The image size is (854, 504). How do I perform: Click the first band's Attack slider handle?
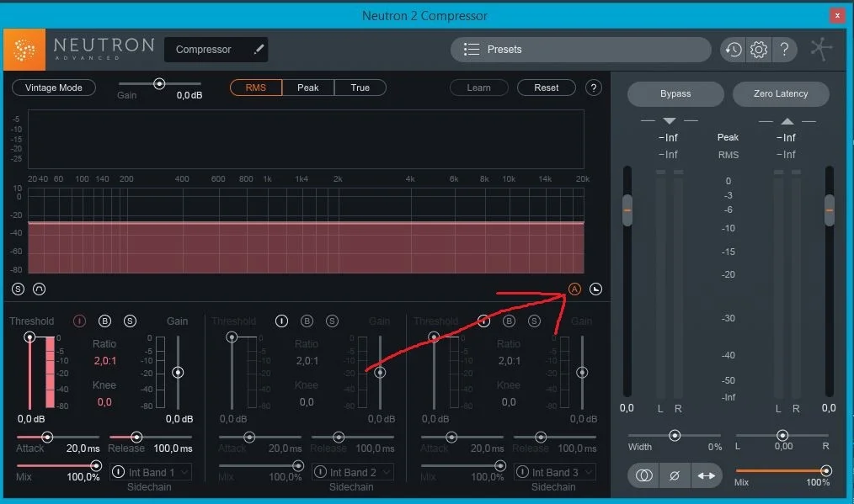coord(47,437)
